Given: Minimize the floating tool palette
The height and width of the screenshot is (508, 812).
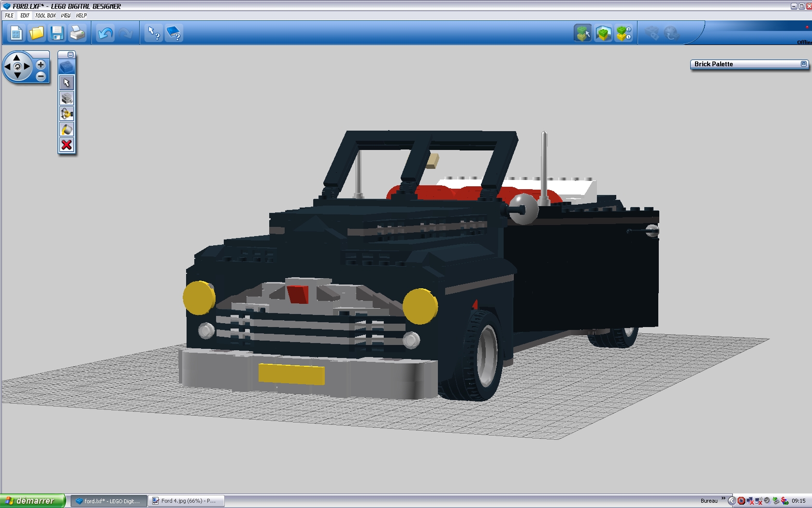Looking at the screenshot, I should pyautogui.click(x=71, y=54).
